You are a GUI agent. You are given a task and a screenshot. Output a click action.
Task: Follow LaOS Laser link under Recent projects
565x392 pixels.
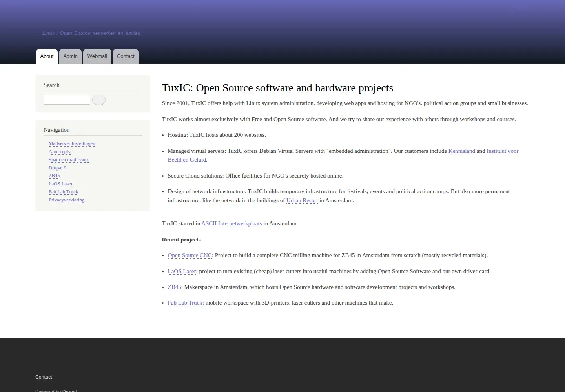(x=182, y=271)
